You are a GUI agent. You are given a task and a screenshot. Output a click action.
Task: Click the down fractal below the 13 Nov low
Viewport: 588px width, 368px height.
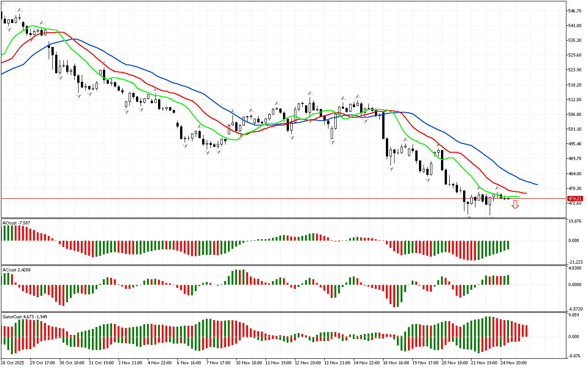click(x=332, y=143)
